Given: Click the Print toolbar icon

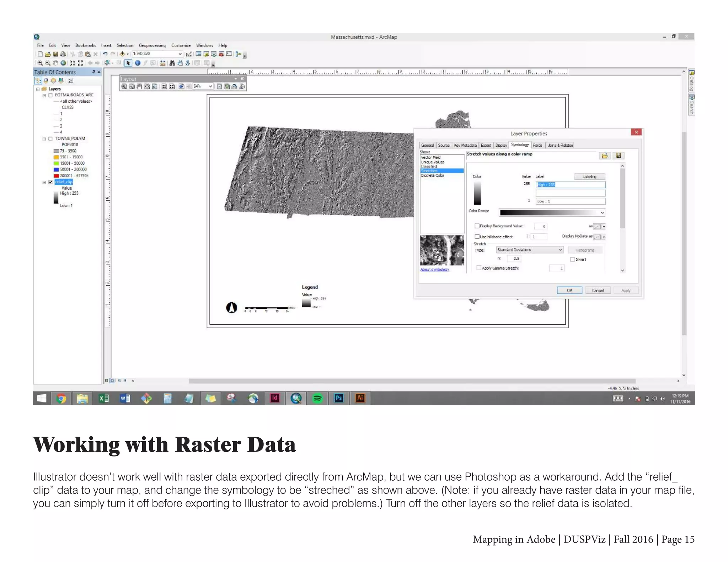Looking at the screenshot, I should tap(63, 54).
